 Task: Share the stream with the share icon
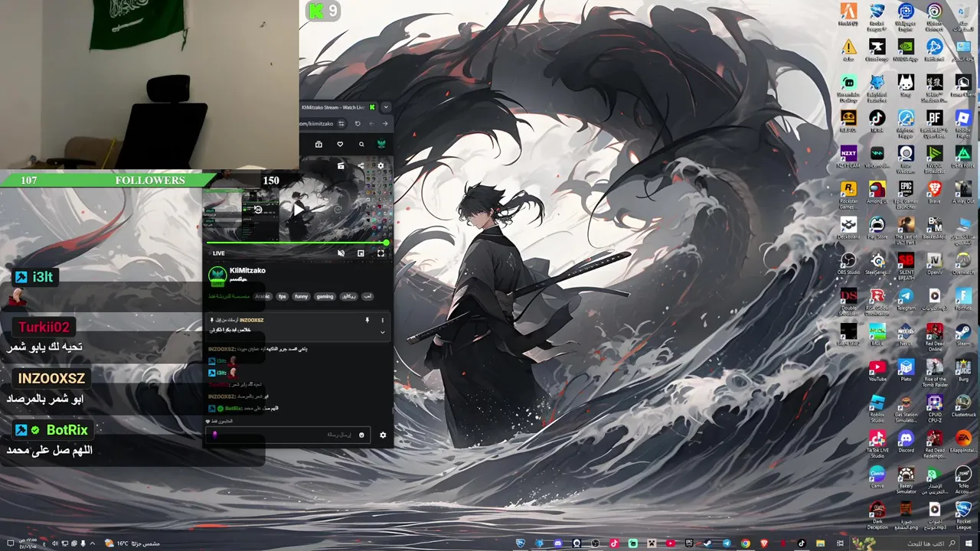[x=361, y=165]
